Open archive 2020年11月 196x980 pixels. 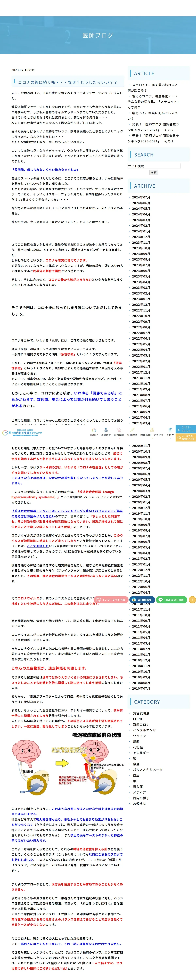141,446
